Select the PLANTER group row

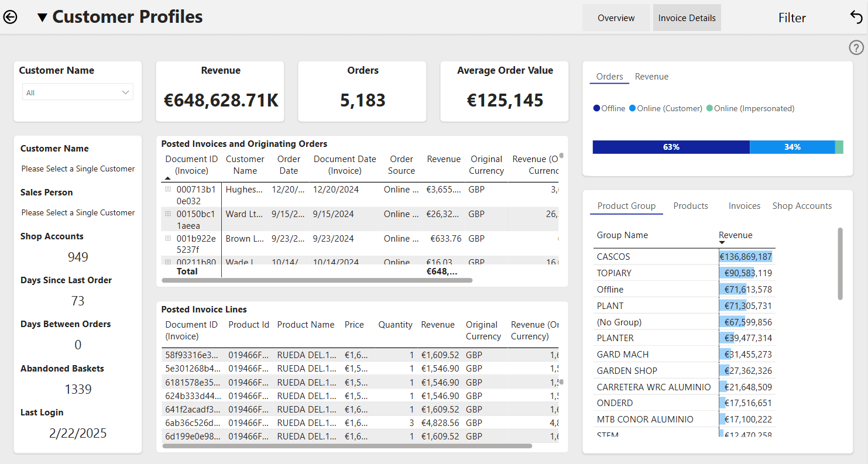(x=684, y=338)
